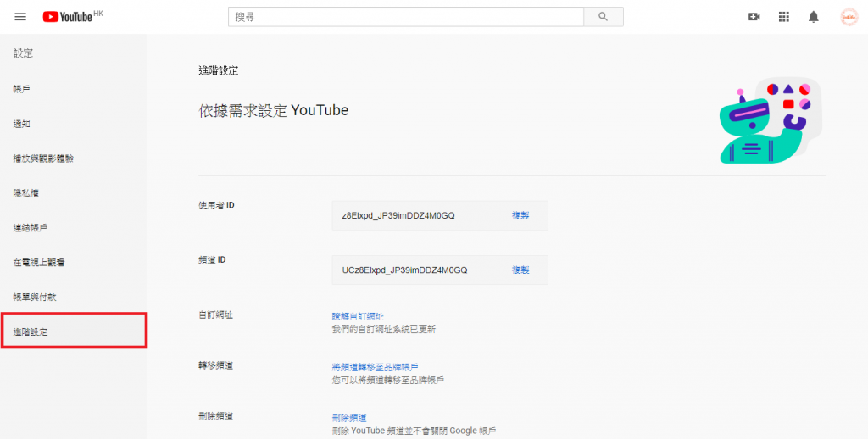
Task: Copy the 使用者 ID with 複製
Action: (x=520, y=216)
